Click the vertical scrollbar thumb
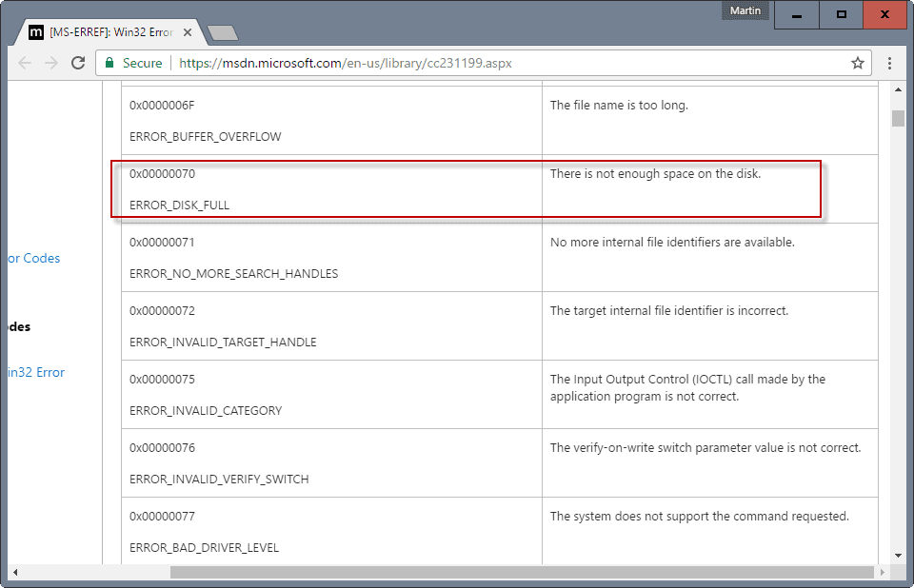 coord(898,118)
